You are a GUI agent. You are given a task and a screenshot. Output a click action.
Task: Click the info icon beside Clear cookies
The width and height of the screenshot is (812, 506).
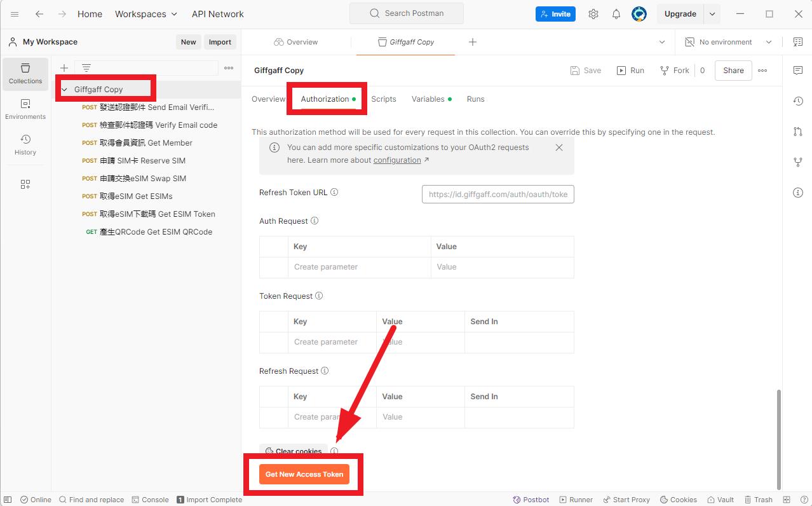(334, 451)
